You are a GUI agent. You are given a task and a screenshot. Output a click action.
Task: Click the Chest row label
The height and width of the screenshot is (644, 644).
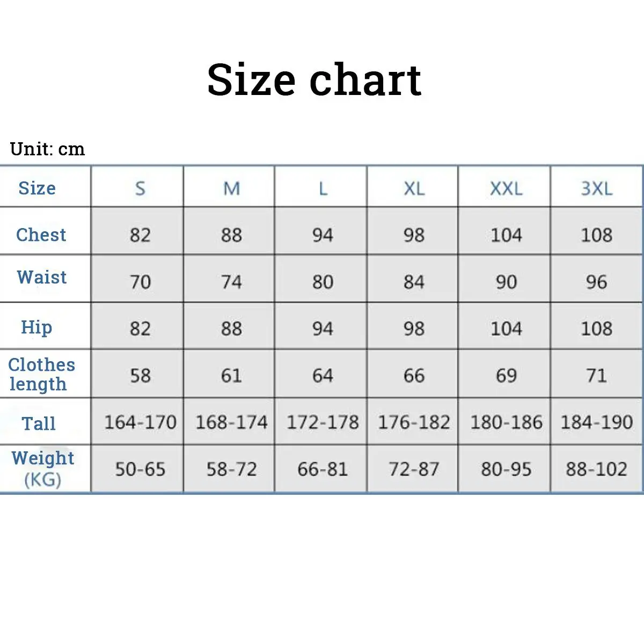click(x=41, y=235)
